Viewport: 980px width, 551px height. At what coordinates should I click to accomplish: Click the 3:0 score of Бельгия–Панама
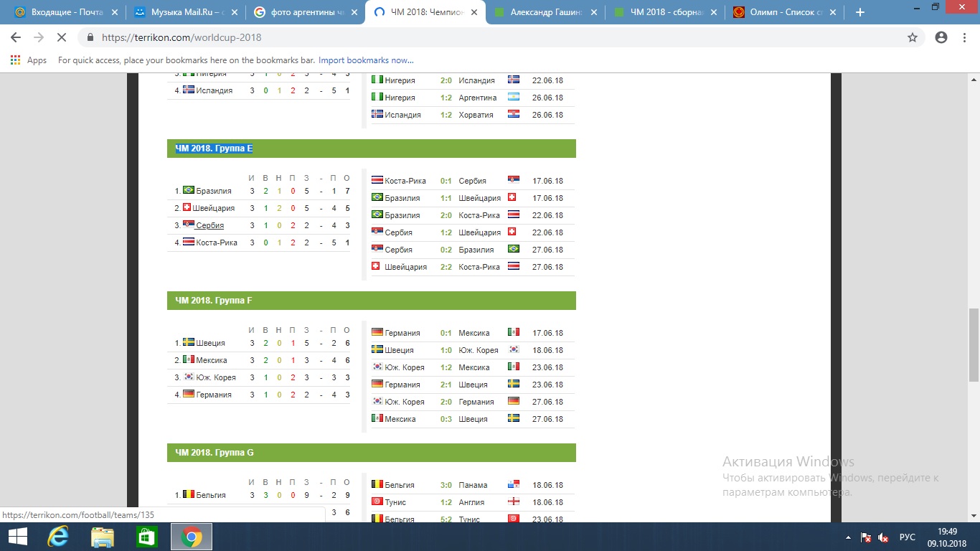pyautogui.click(x=446, y=485)
